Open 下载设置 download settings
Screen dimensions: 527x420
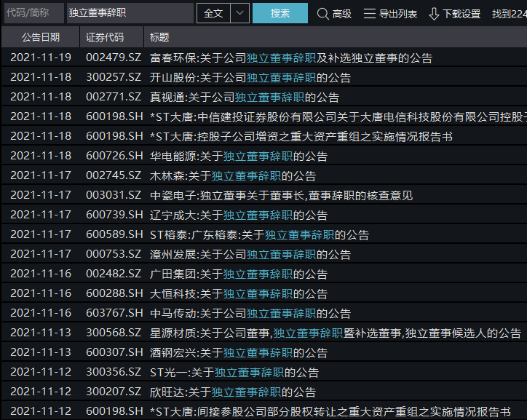point(461,14)
